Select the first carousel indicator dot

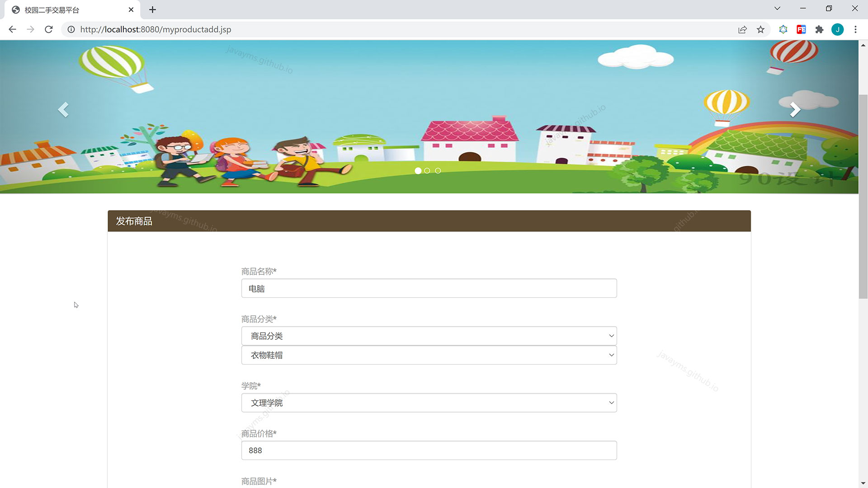(x=418, y=171)
